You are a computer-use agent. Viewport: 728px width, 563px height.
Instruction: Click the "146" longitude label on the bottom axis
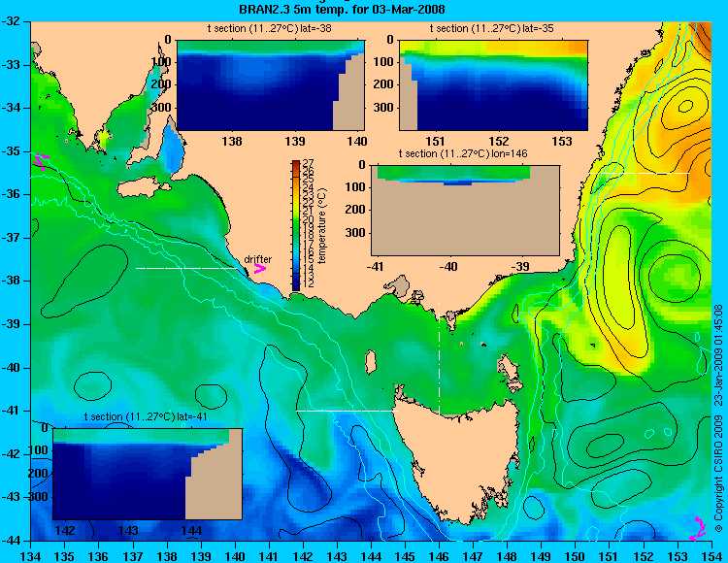coord(439,556)
